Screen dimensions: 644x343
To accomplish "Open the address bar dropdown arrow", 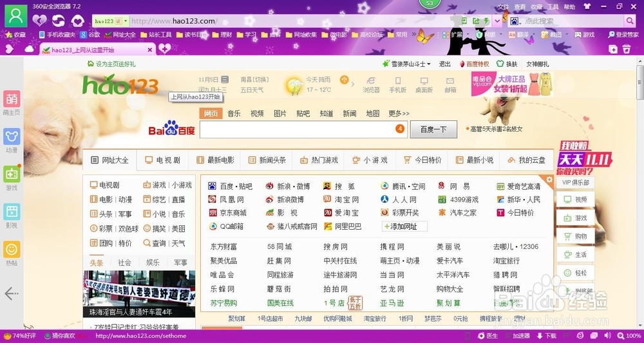I will coord(498,21).
